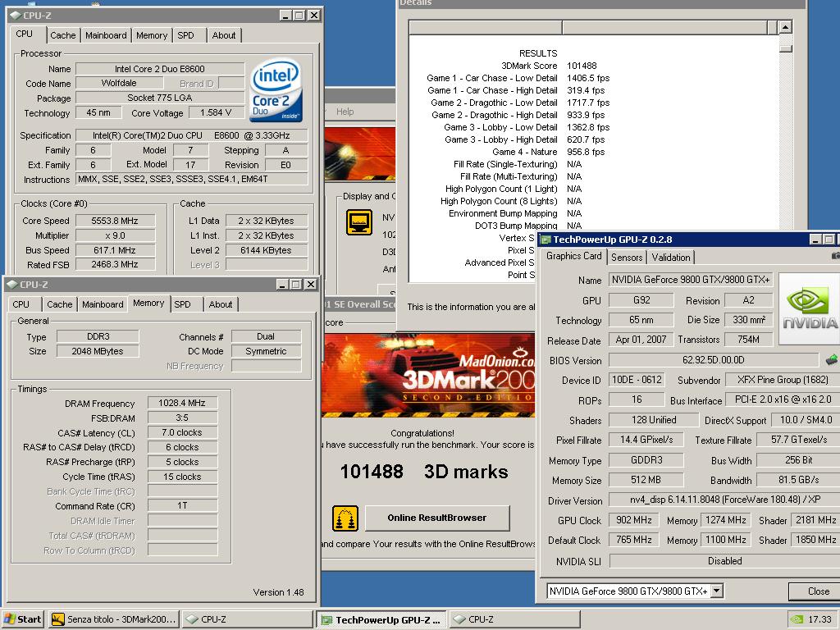This screenshot has height=630, width=840.
Task: Open the Mainboard tab in the CPU-Z Memory window
Action: click(x=103, y=304)
